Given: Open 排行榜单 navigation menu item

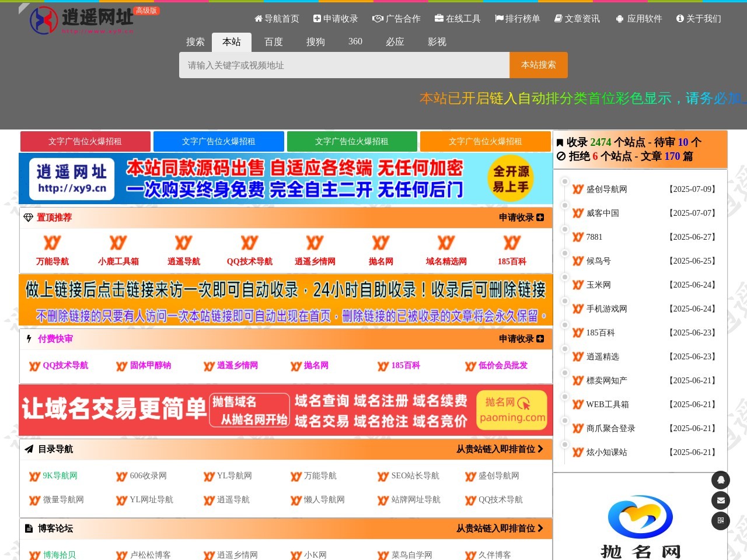Looking at the screenshot, I should [517, 19].
